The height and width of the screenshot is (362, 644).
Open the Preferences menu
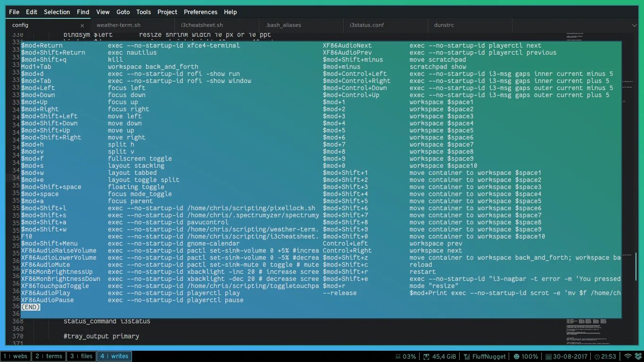tap(201, 12)
